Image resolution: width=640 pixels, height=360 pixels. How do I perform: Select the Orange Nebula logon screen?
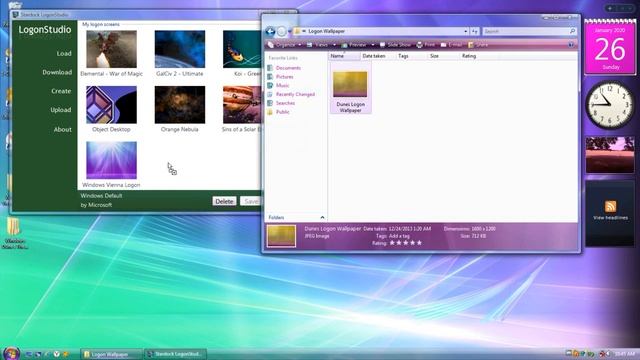180,105
